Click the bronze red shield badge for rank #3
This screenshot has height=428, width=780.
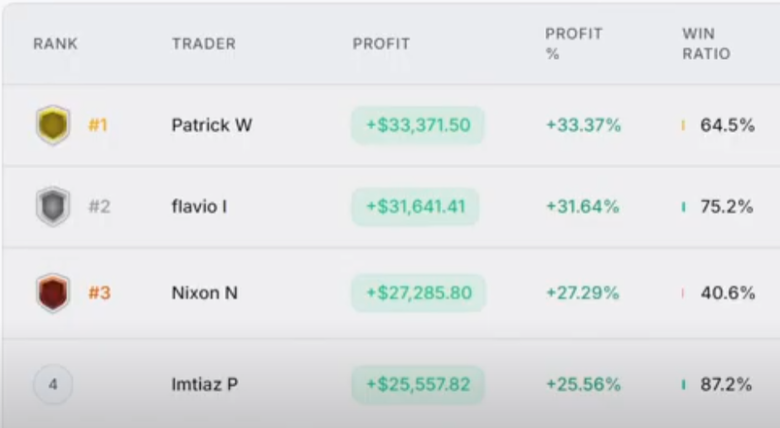click(x=53, y=293)
